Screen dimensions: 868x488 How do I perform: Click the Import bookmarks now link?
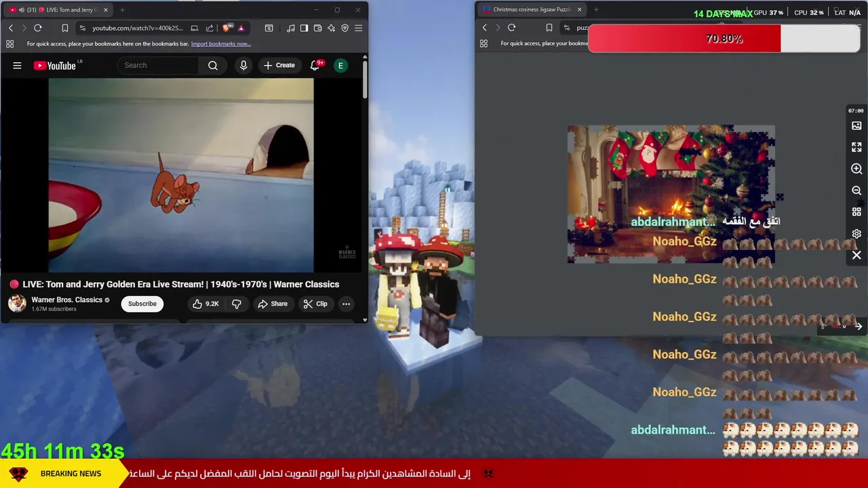coord(220,44)
